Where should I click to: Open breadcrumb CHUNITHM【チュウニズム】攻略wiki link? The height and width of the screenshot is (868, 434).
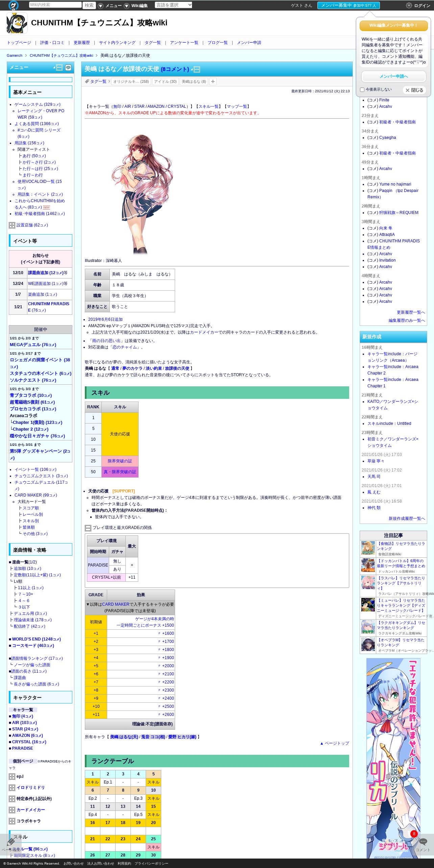tap(61, 55)
